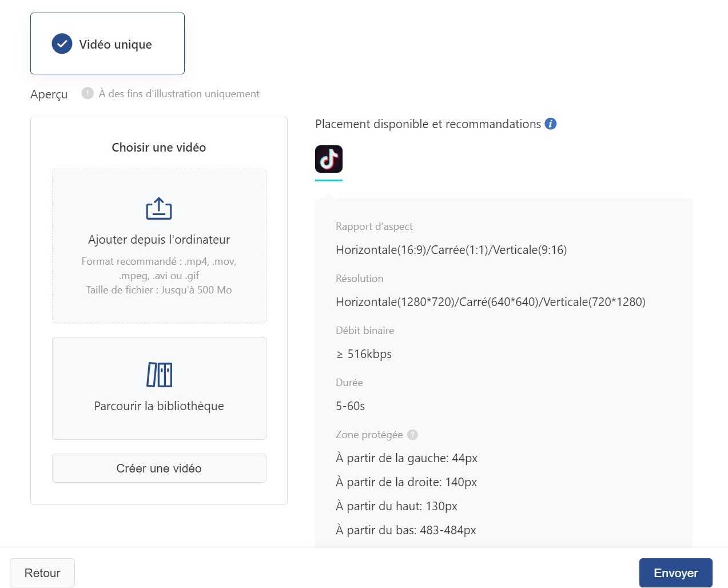Image resolution: width=728 pixels, height=588 pixels.
Task: Click Placement disponible et recommandations heading
Action: (x=428, y=124)
